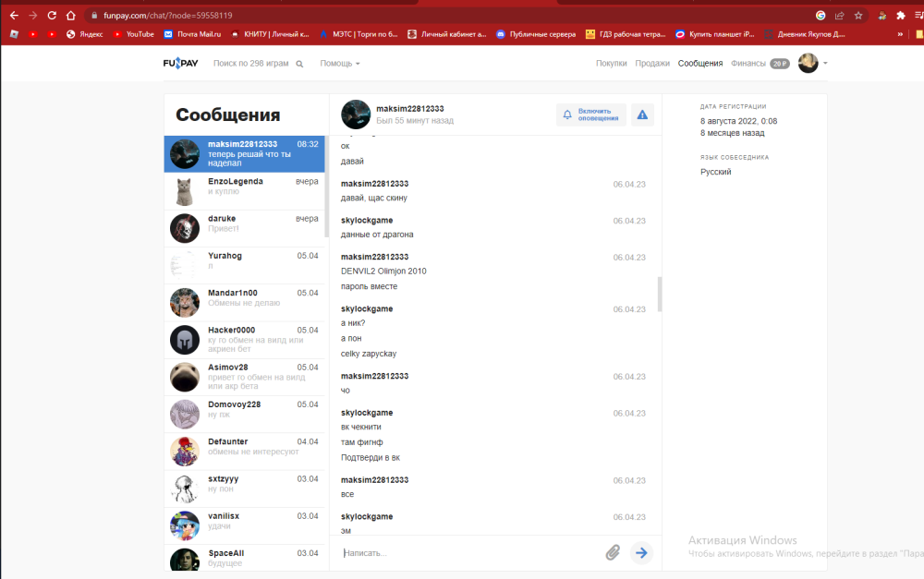Select the daruke conversation
Screen dimensions: 924x579
pos(244,228)
